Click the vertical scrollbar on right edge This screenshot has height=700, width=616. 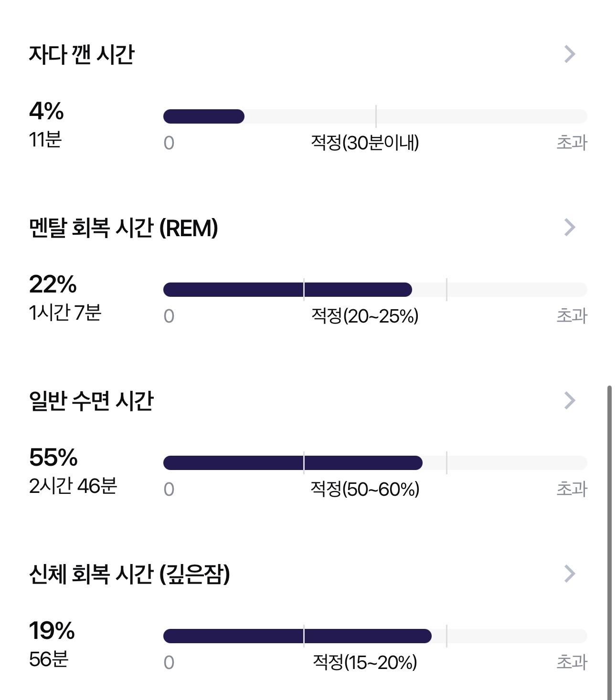coord(609,543)
